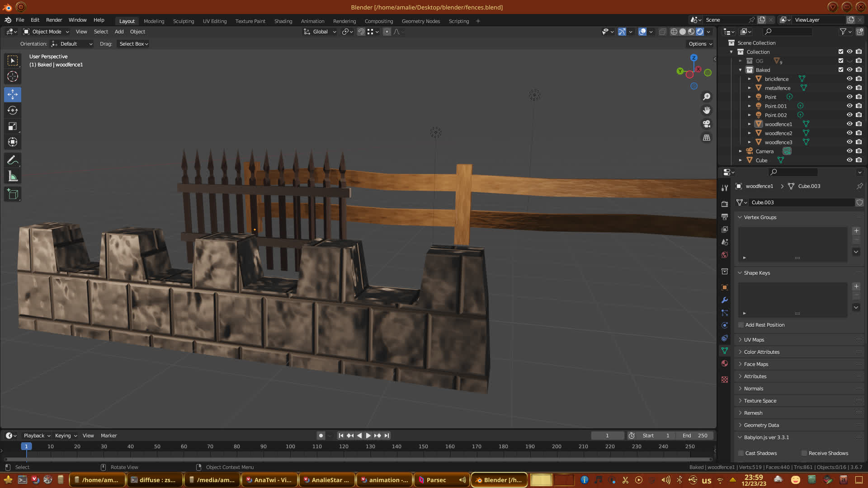Click the Add Cube tool icon
The image size is (868, 488).
13,194
